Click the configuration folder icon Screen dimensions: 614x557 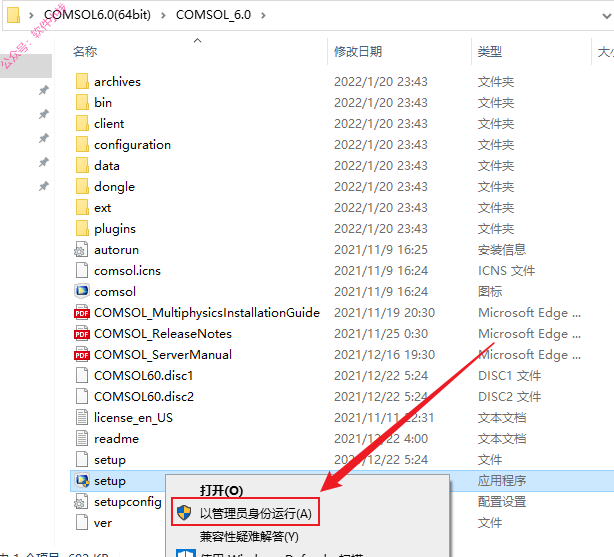point(82,145)
